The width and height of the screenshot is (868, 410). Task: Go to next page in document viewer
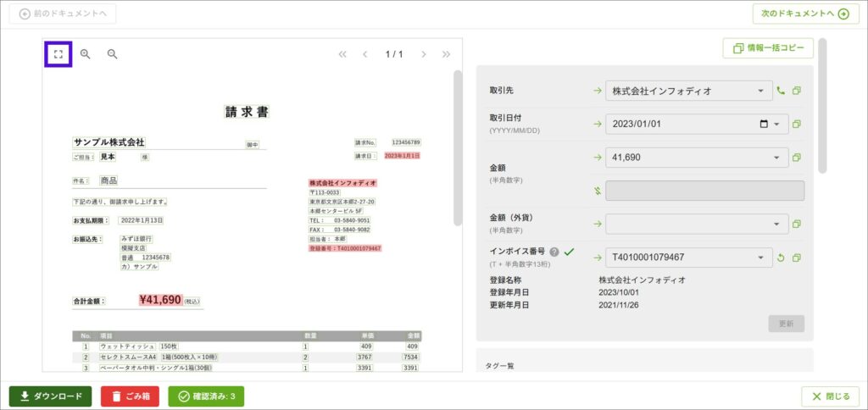424,54
